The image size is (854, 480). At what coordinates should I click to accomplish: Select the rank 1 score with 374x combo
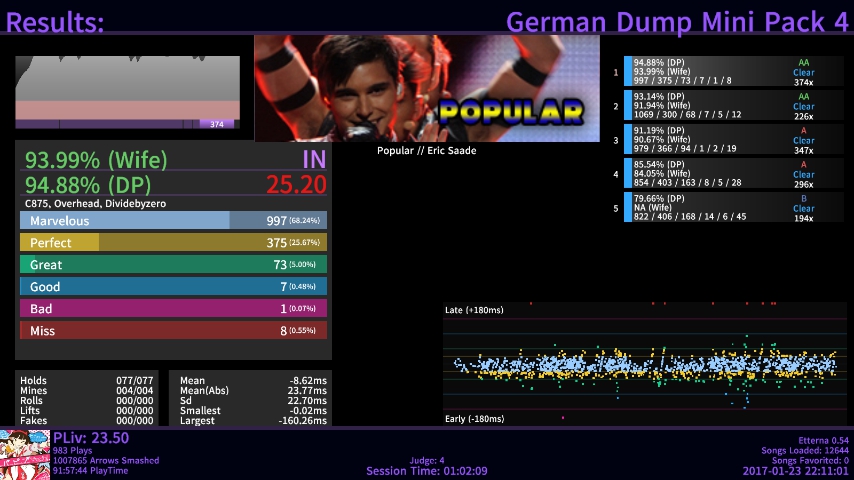pyautogui.click(x=720, y=71)
